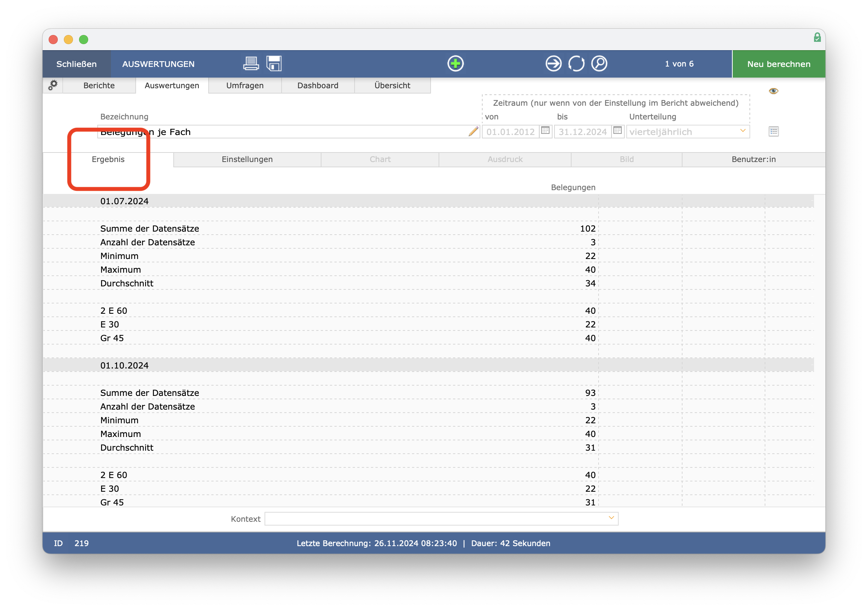
Task: Click the value 102 for Summe der Datensätze
Action: pos(588,228)
